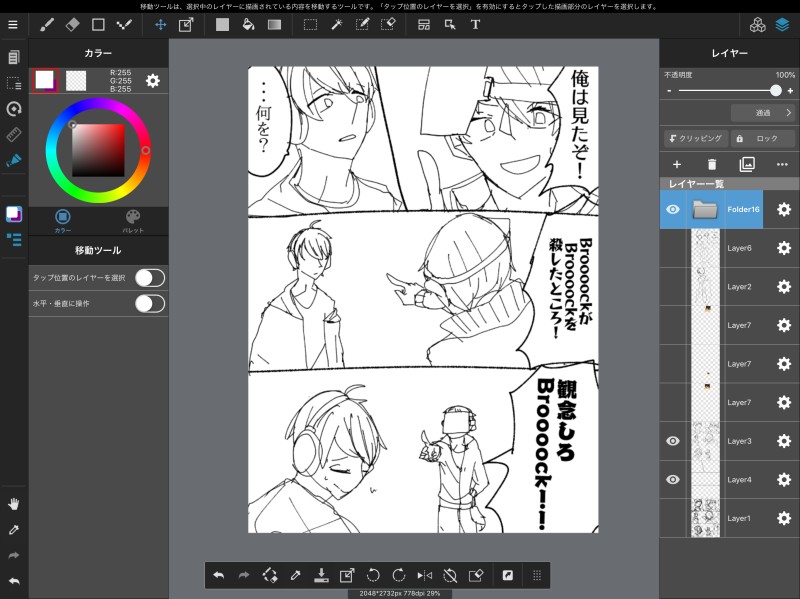Click the bottom toolbar grip dots handle
The height and width of the screenshot is (599, 800).
coord(536,576)
